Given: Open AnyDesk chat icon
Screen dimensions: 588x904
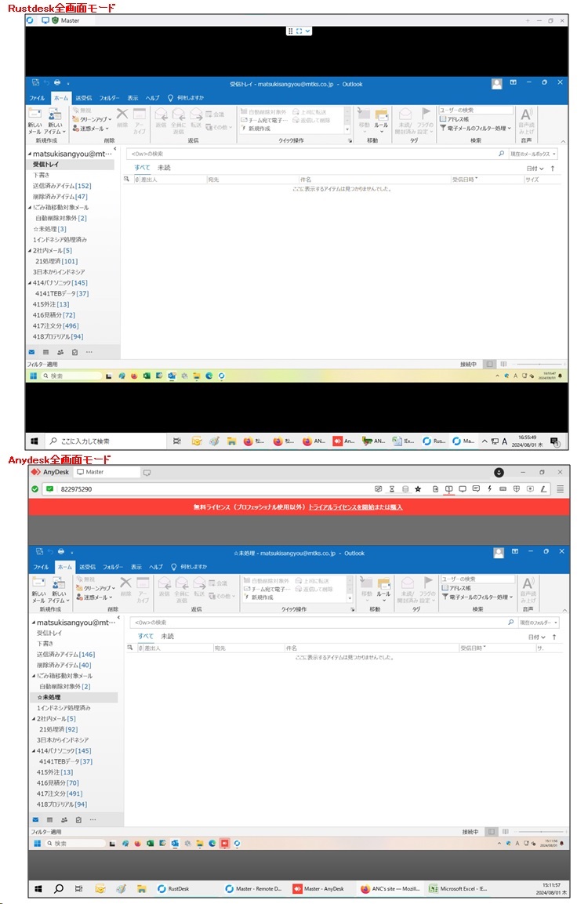Looking at the screenshot, I should pos(476,489).
